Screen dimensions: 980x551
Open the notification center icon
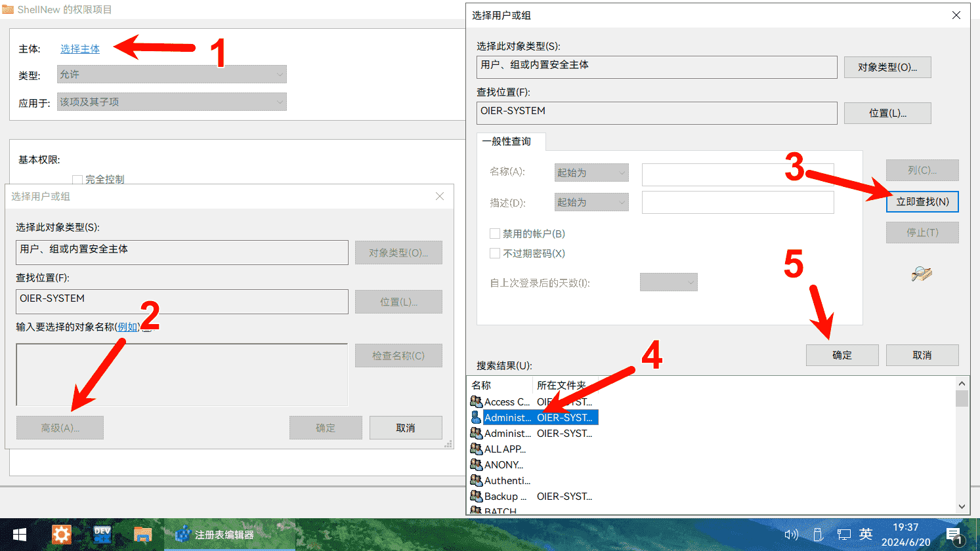[x=954, y=535]
